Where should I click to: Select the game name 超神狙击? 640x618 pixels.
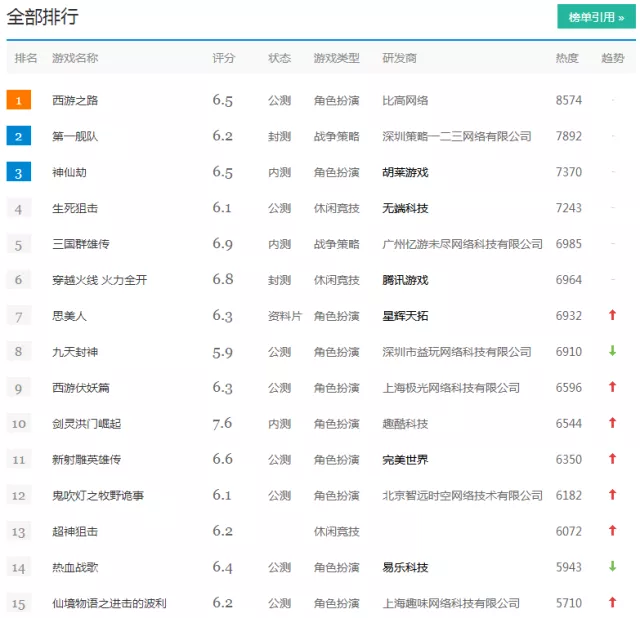(75, 531)
